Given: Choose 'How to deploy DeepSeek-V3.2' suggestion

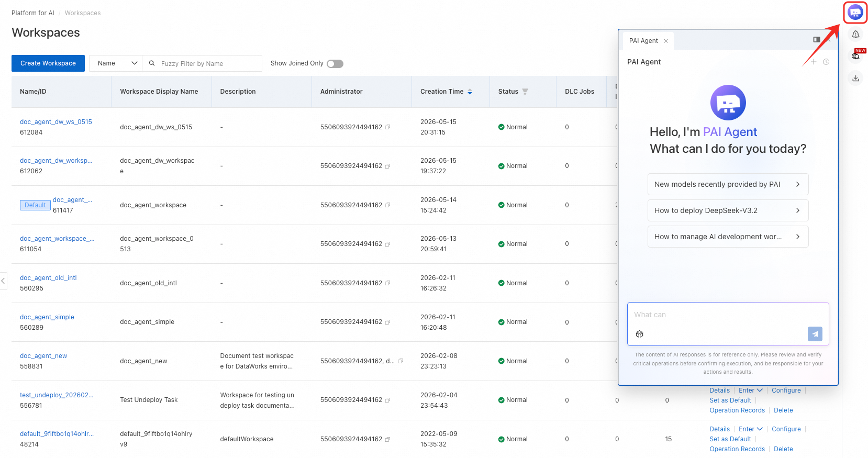Looking at the screenshot, I should (x=728, y=210).
